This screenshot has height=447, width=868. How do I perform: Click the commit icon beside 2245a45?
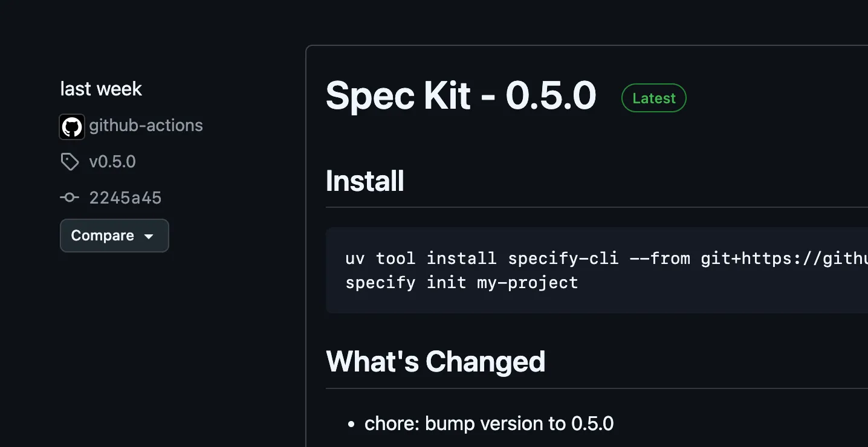70,198
